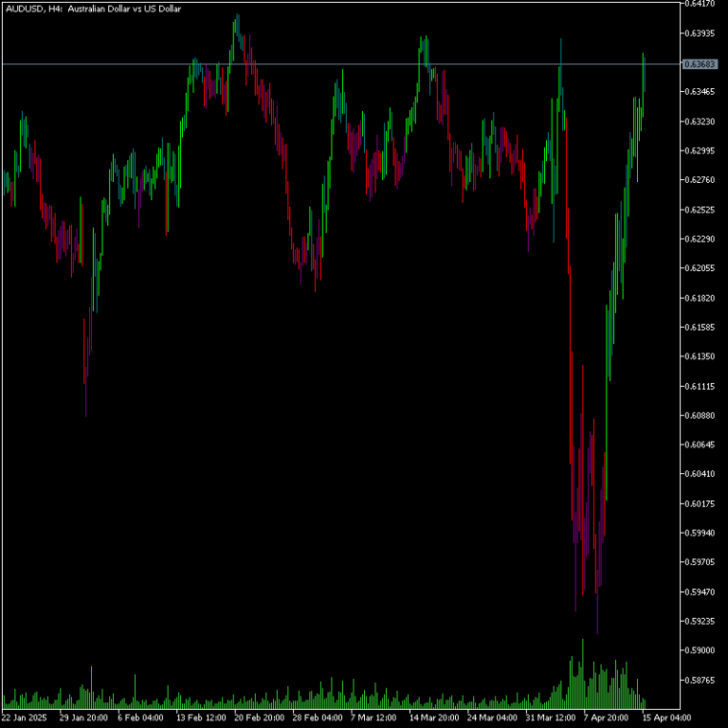Click the 0.62055 price axis label
The image size is (728, 728).
[699, 268]
